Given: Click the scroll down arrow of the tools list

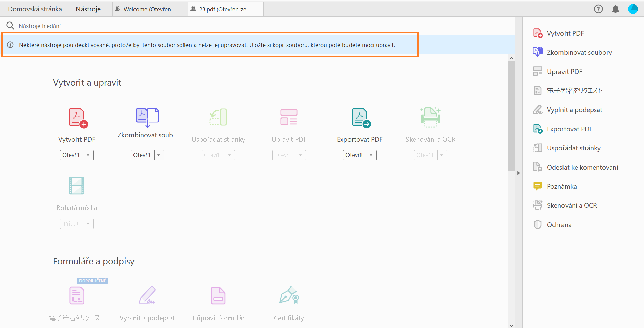Looking at the screenshot, I should (x=511, y=325).
